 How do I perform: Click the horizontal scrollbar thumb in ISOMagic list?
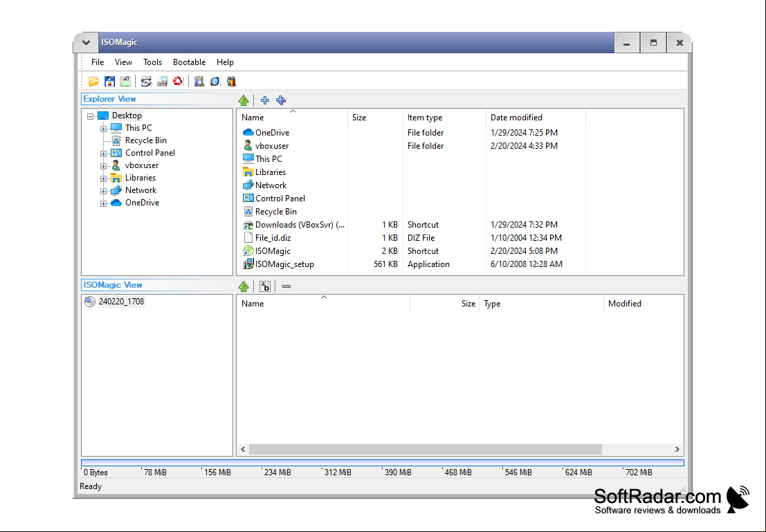point(426,450)
